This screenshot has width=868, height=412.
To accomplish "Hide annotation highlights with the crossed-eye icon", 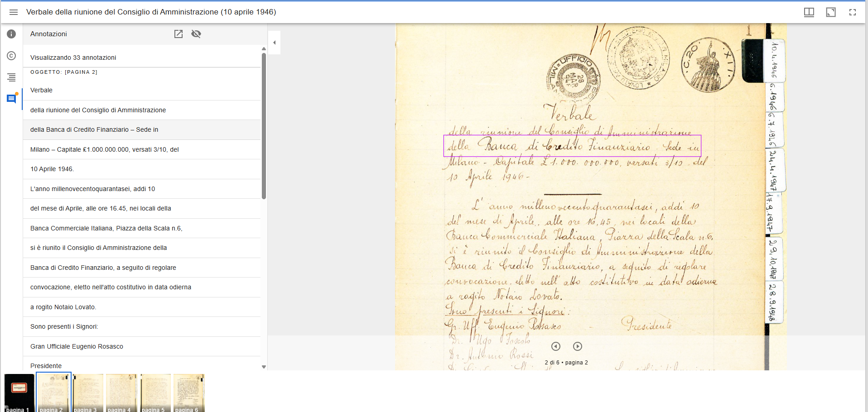I will [196, 34].
